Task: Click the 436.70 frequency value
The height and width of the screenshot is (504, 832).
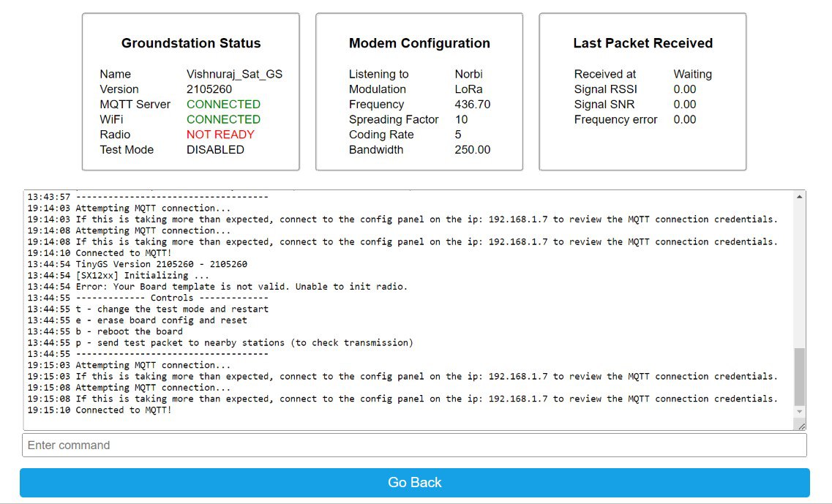Action: pos(472,105)
